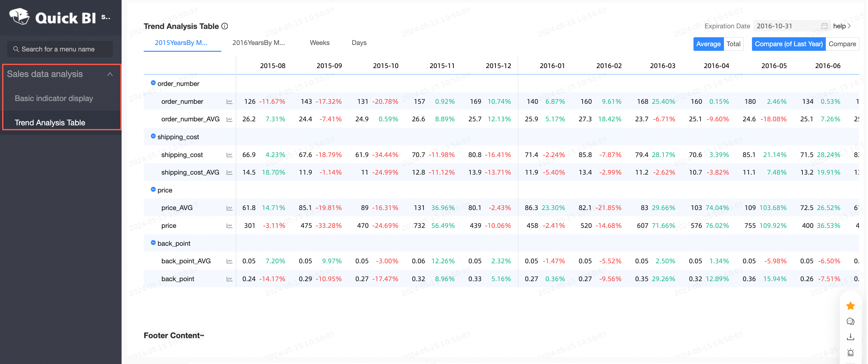Viewport: 868px width, 364px height.
Task: Open trend chart icon for back_point row
Action: point(229,279)
